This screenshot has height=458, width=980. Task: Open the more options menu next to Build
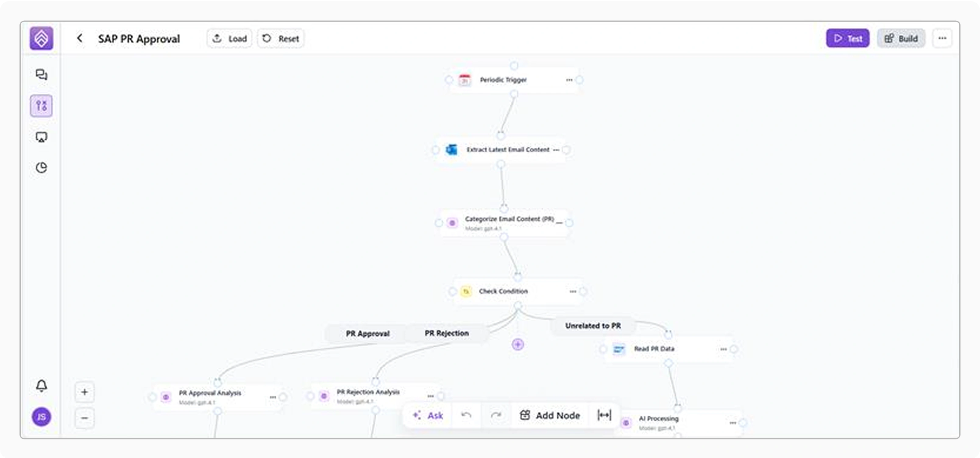942,38
